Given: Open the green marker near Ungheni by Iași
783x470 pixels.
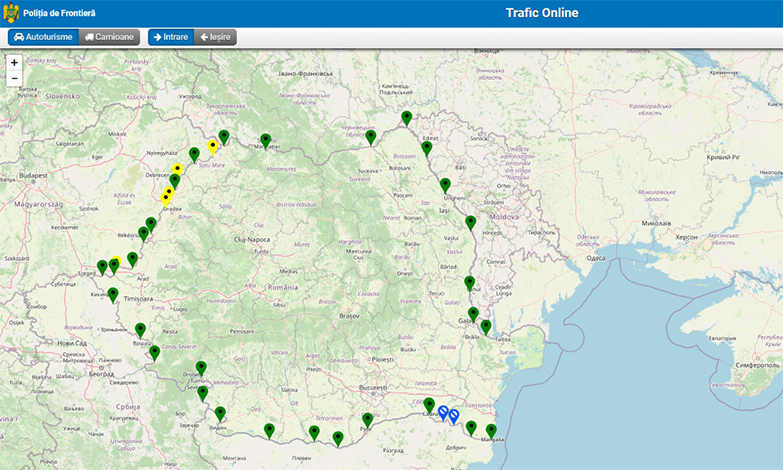Looking at the screenshot, I should [x=445, y=184].
